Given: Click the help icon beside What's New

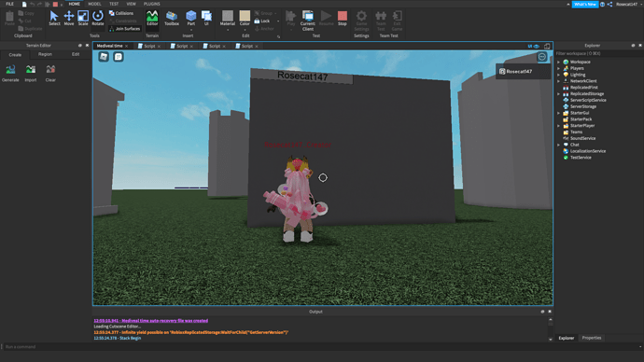Looking at the screenshot, I should [x=602, y=4].
